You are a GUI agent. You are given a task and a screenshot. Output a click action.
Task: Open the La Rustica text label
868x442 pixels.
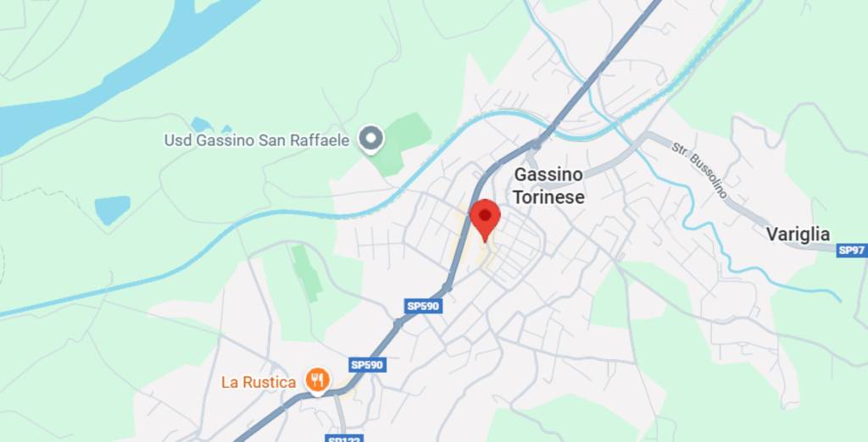259,382
